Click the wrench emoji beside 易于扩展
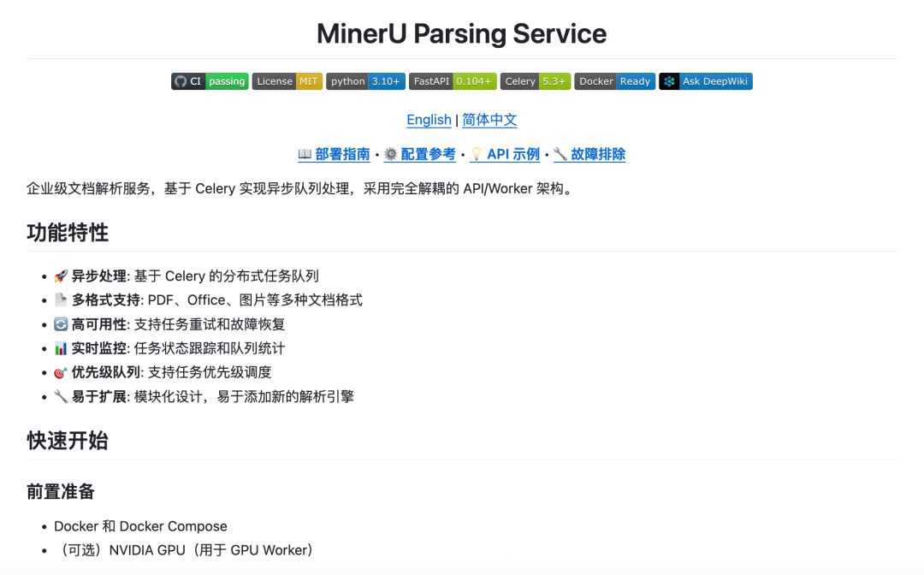Screen dimensions: 924x575 click(x=61, y=396)
